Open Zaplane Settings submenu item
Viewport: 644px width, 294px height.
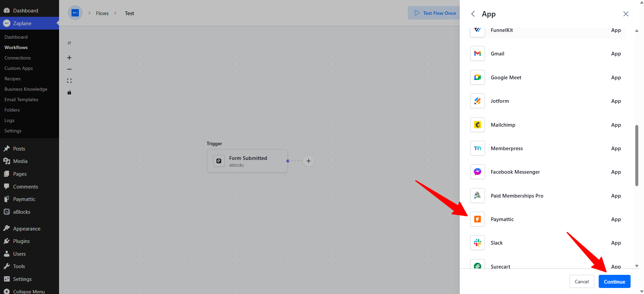point(13,131)
